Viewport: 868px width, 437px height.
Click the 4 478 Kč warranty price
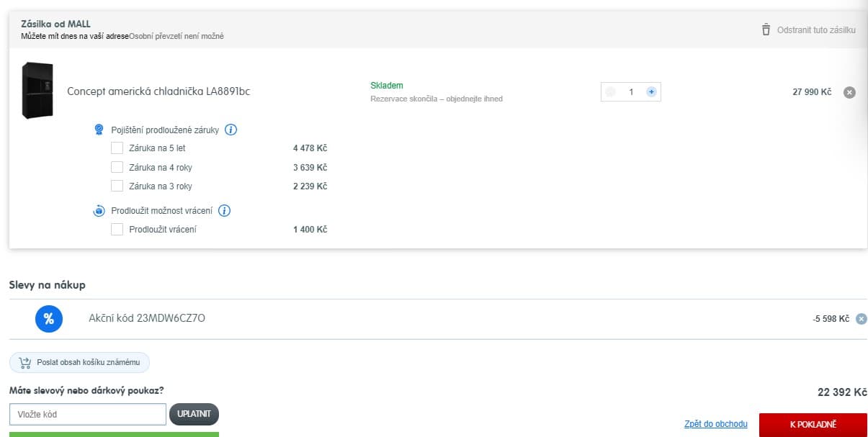[x=310, y=148]
